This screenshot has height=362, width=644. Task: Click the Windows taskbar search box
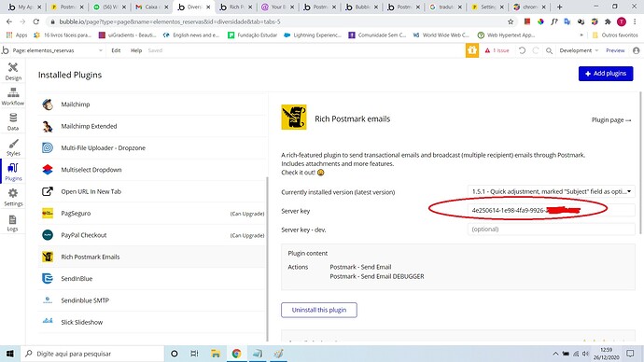click(92, 354)
